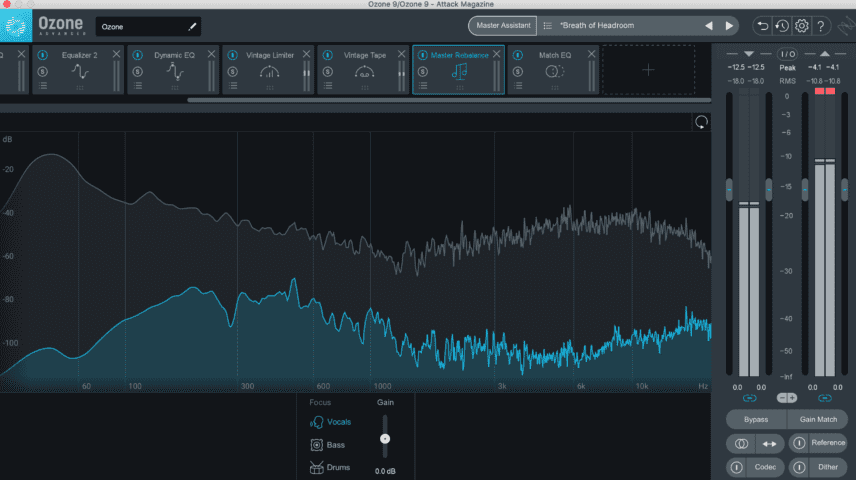856x480 pixels.
Task: Toggle Master Rebalance module power
Action: tap(423, 55)
